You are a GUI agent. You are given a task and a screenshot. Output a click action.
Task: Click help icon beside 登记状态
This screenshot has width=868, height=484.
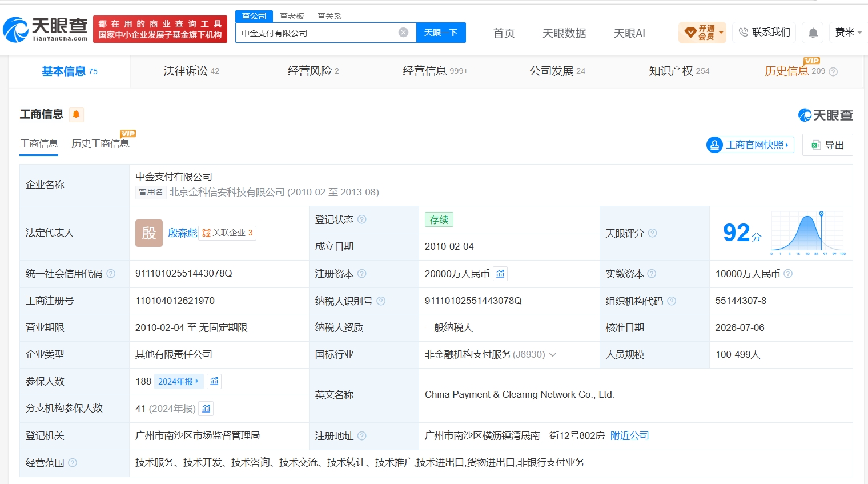(x=361, y=219)
